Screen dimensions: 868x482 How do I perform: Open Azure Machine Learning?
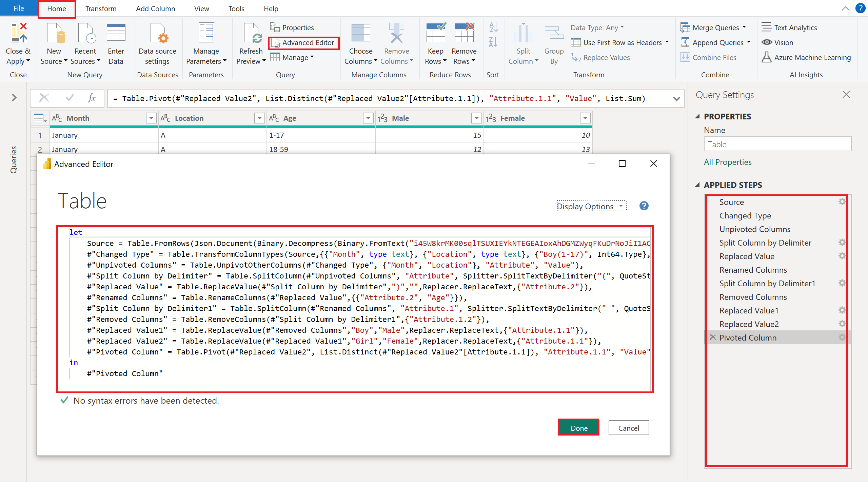tap(806, 58)
